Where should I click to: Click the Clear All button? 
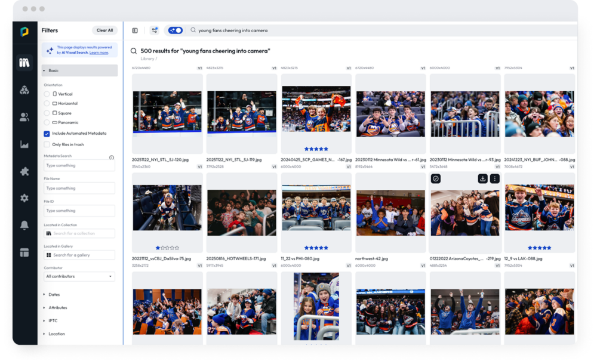(105, 30)
